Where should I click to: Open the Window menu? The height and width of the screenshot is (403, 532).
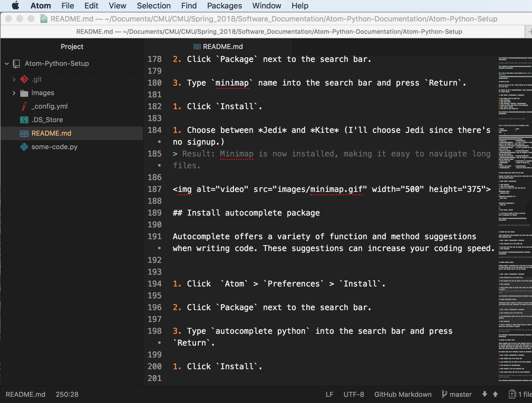[267, 6]
